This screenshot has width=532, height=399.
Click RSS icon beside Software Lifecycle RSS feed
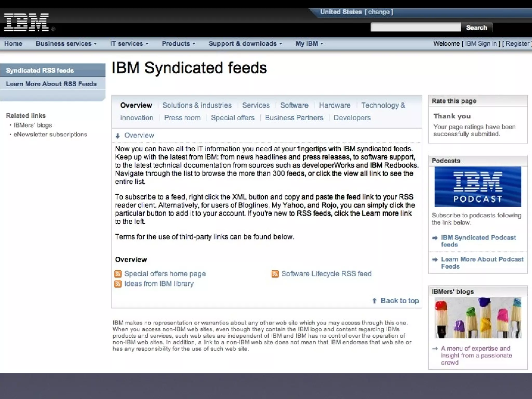[275, 274]
